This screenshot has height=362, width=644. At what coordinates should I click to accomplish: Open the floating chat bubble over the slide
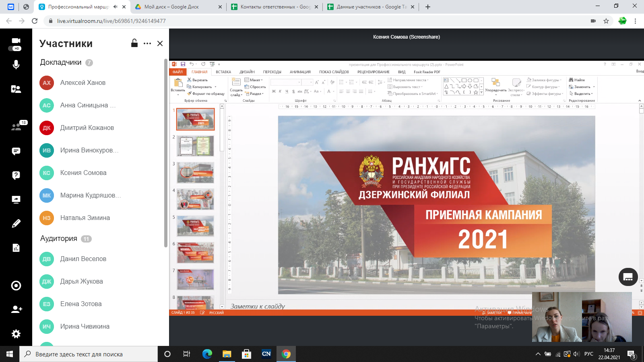pos(628,277)
